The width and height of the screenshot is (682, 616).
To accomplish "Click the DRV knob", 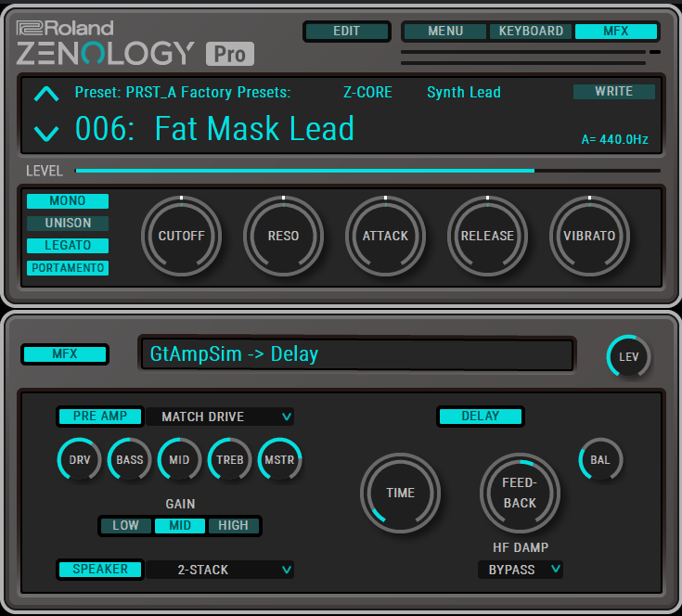I will 79,459.
